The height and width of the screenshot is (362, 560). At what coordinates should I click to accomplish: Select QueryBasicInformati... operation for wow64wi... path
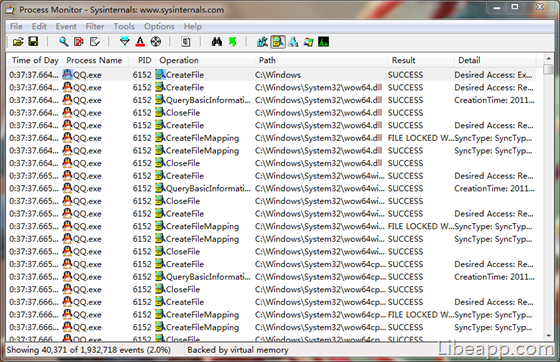[208, 188]
